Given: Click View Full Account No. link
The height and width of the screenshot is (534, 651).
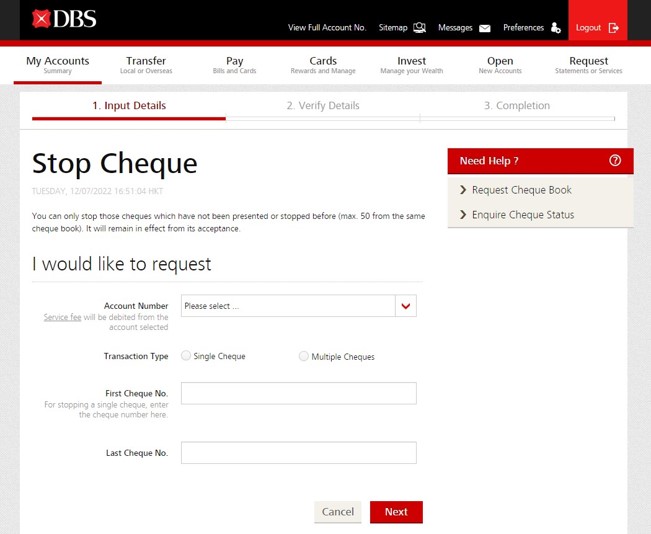Looking at the screenshot, I should 327,28.
